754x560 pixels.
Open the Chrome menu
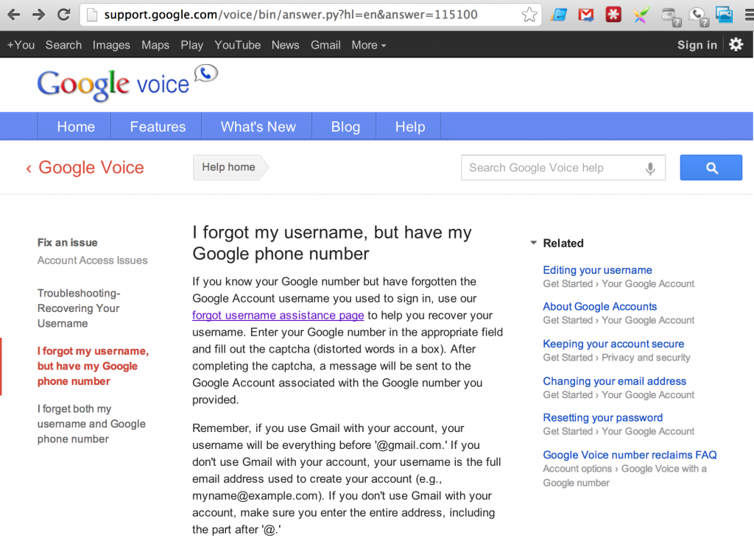coord(749,15)
